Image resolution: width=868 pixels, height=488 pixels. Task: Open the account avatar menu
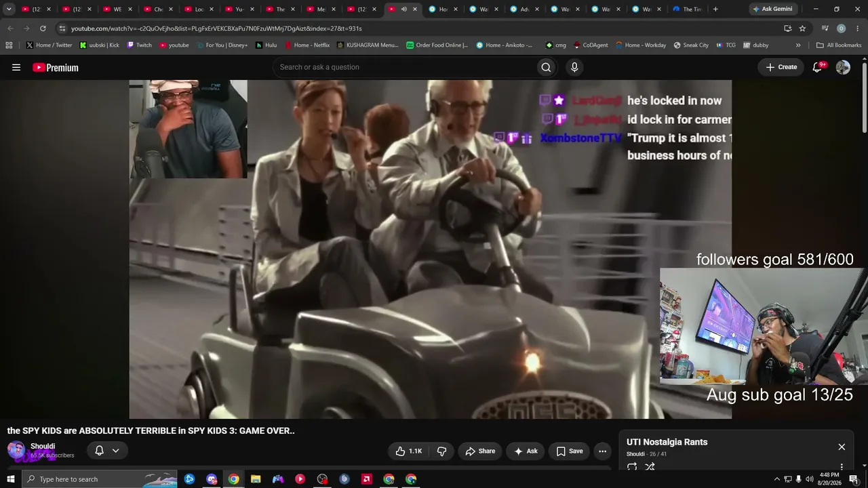(843, 67)
